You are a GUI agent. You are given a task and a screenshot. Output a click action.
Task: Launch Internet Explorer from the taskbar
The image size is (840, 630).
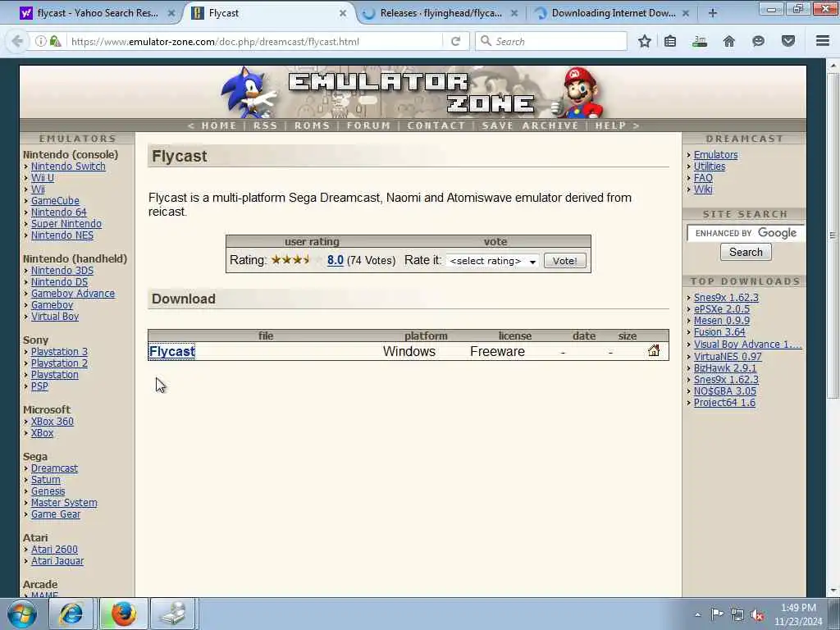click(71, 614)
